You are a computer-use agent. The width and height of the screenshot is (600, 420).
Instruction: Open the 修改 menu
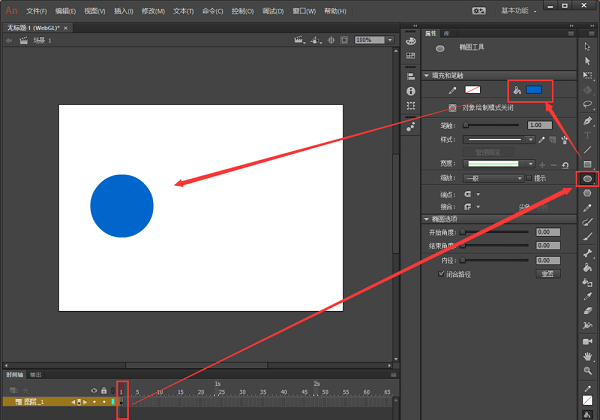pos(154,10)
